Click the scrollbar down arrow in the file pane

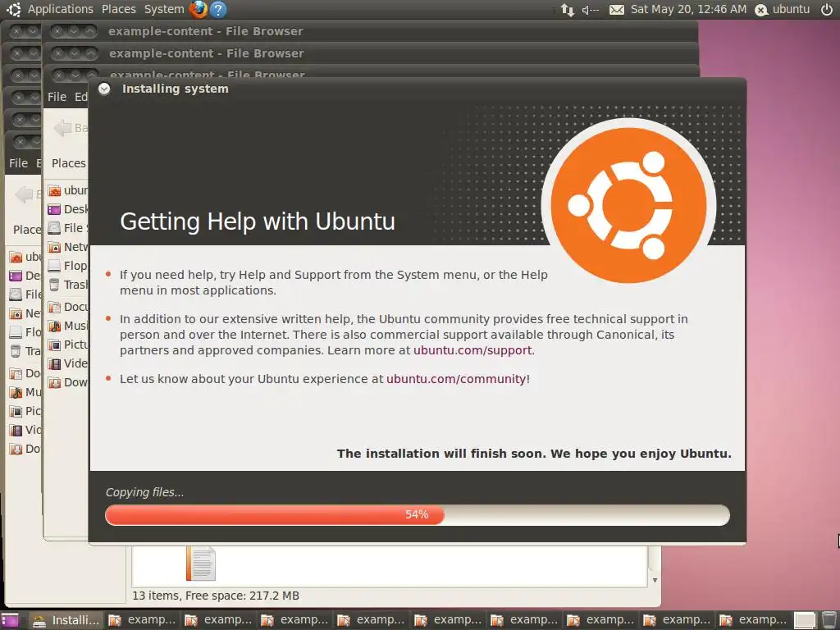point(655,580)
